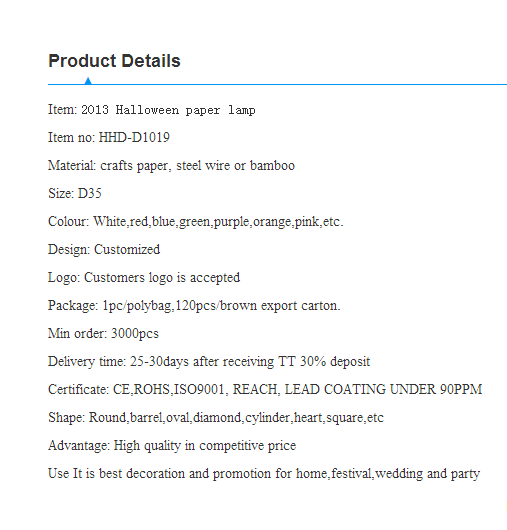Image resolution: width=507 pixels, height=530 pixels.
Task: Click the Material crafts paper line
Action: 171,166
